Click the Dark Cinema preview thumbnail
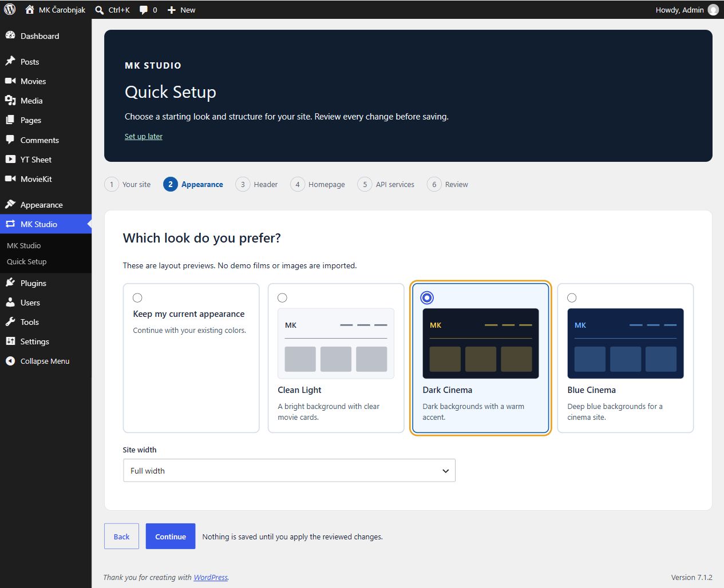Image resolution: width=724 pixels, height=588 pixels. tap(481, 343)
